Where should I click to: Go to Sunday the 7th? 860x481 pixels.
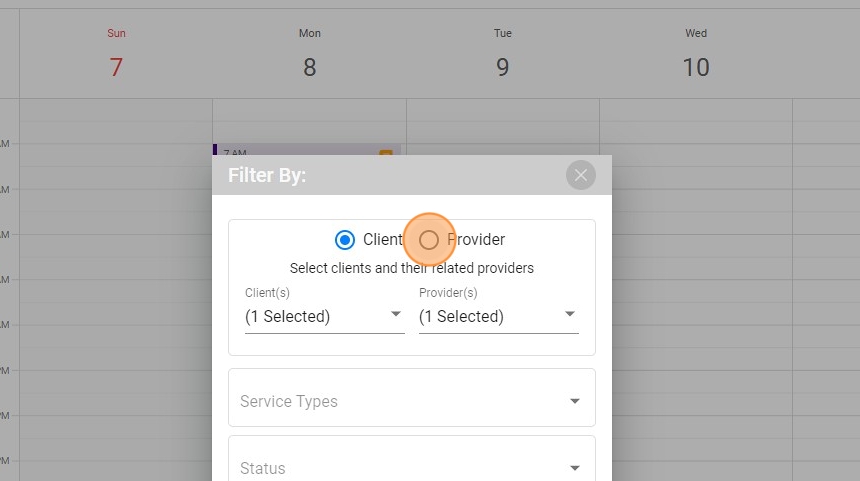[x=116, y=67]
